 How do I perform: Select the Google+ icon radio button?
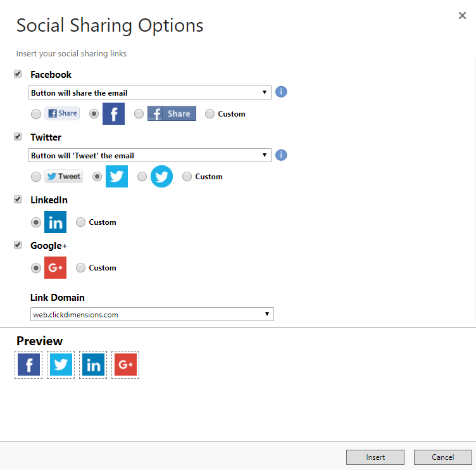(x=36, y=268)
